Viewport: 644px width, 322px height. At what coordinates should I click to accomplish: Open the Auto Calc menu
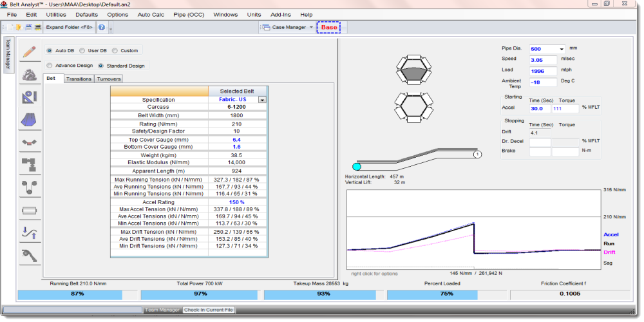pos(151,14)
